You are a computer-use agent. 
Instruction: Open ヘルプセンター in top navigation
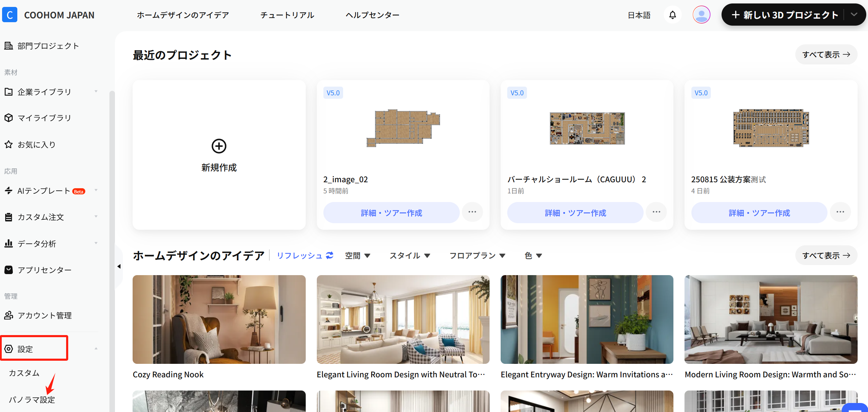[373, 15]
